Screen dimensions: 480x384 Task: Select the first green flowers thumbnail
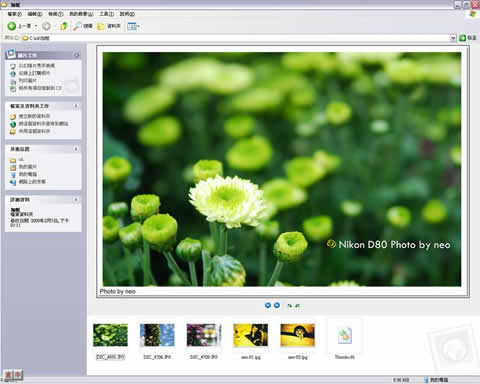[x=110, y=335]
